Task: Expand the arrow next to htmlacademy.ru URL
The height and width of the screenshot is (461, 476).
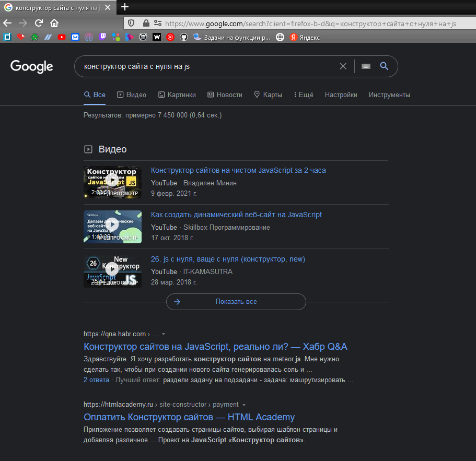Action: [244, 405]
